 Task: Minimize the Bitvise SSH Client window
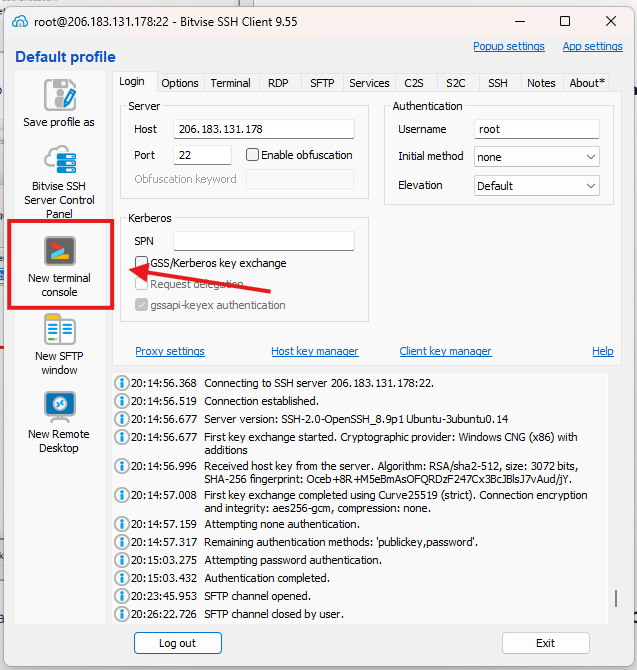(520, 21)
